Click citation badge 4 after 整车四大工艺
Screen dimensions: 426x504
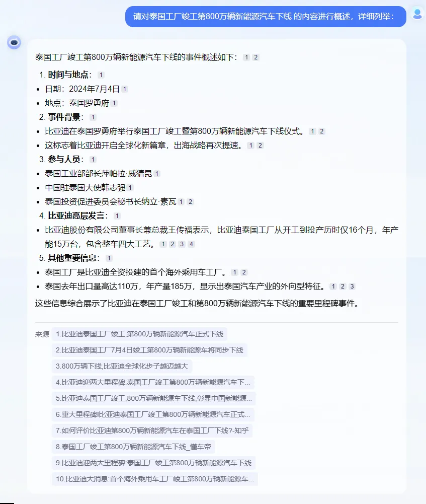click(x=191, y=244)
